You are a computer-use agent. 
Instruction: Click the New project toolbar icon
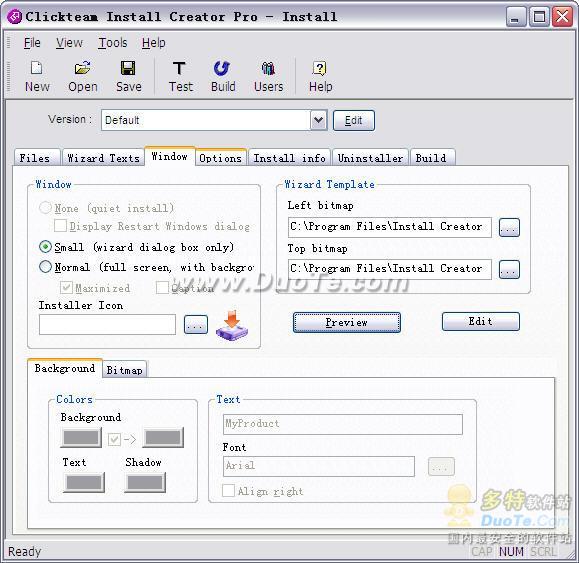tap(37, 77)
